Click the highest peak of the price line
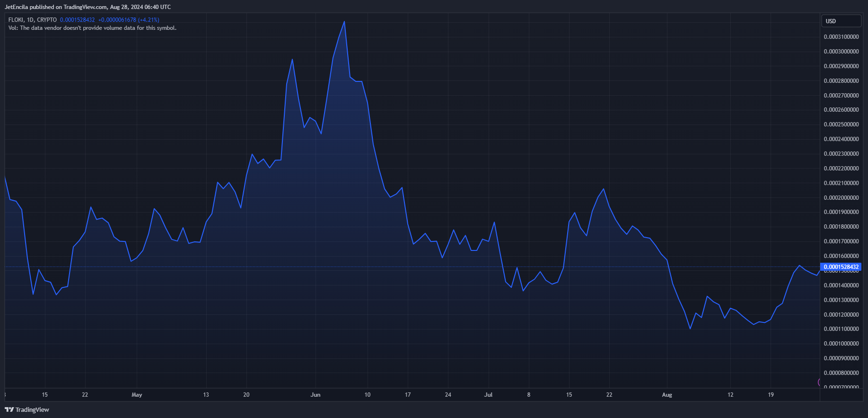 [344, 22]
